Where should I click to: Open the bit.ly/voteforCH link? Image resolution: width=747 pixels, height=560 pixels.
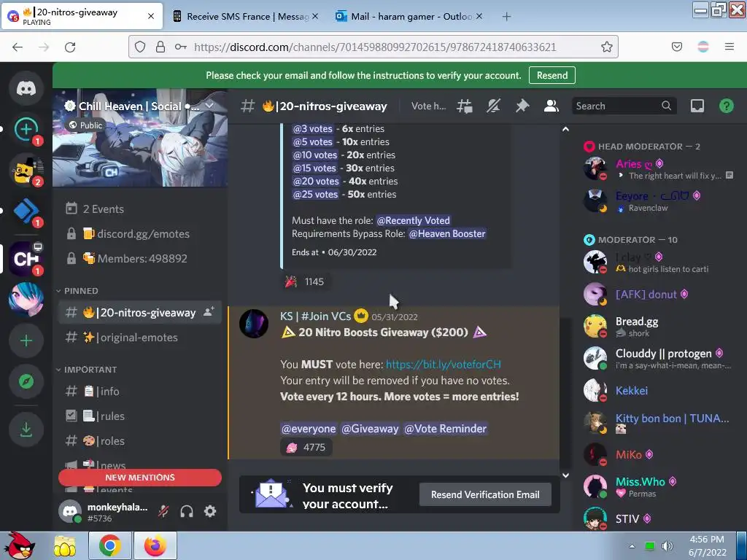pos(443,365)
